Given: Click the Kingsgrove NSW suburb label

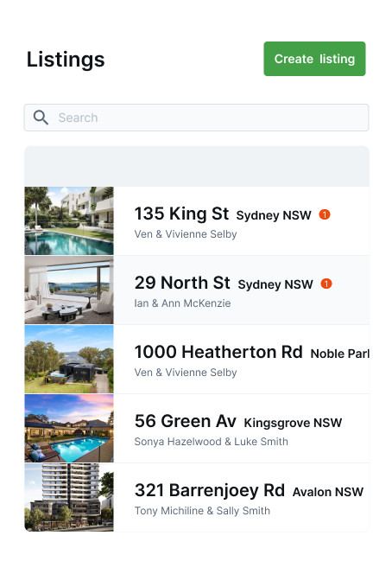Looking at the screenshot, I should click(293, 423).
